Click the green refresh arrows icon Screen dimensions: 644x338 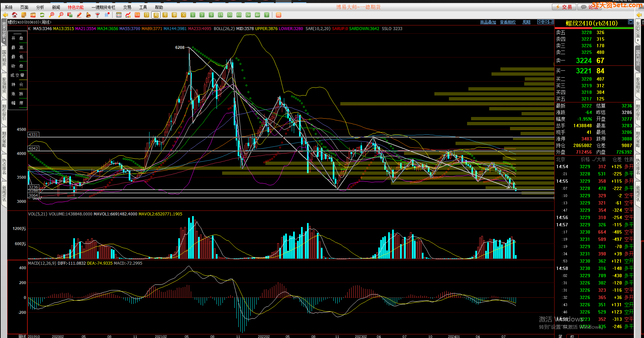[x=42, y=15]
